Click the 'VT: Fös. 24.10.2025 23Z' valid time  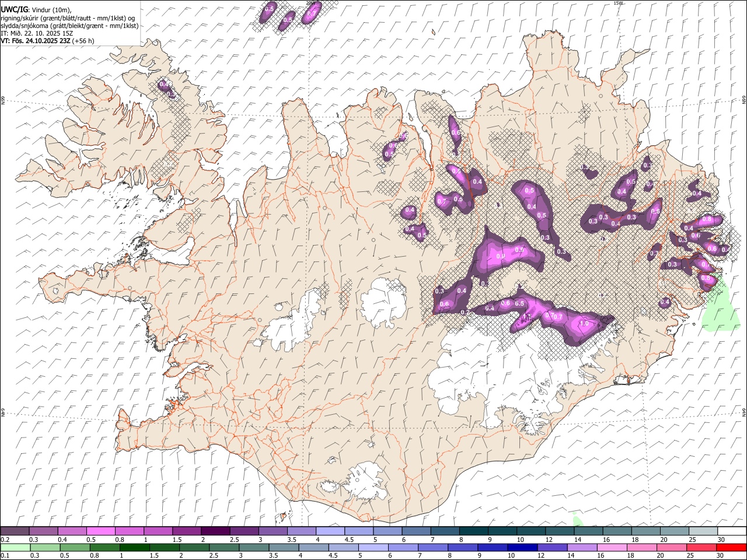[x=36, y=41]
